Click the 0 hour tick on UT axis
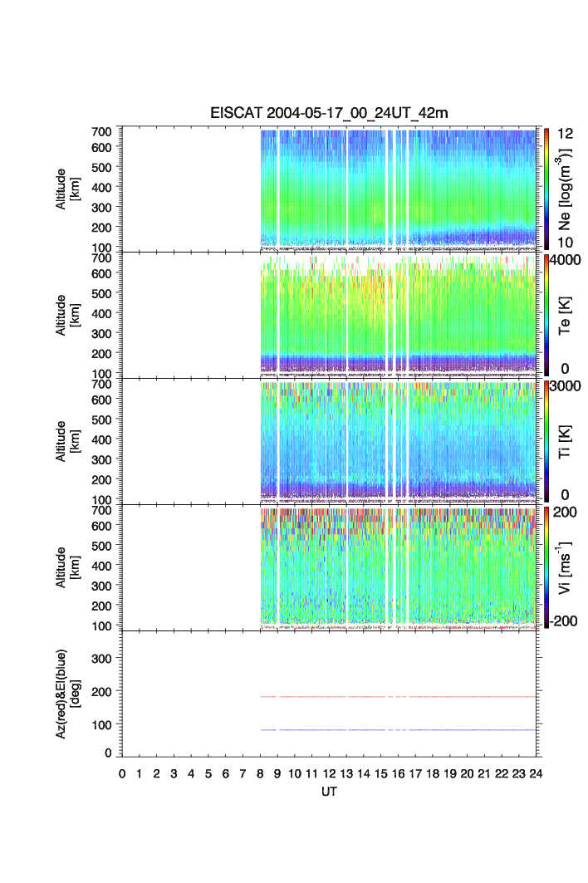This screenshot has height=883, width=588. [x=122, y=773]
